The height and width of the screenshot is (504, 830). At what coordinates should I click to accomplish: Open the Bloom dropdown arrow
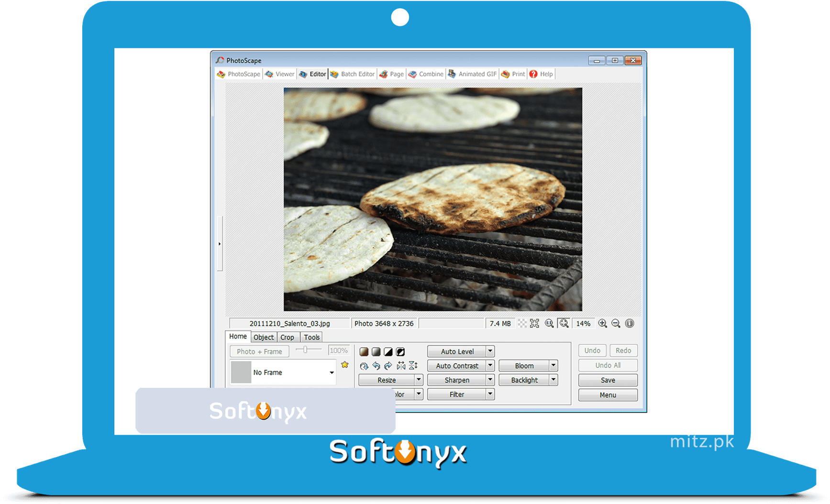[553, 366]
